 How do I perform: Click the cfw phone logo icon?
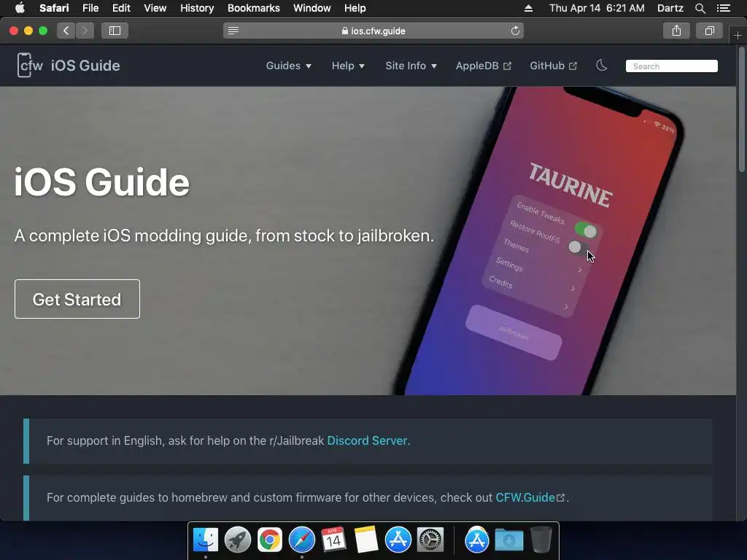pyautogui.click(x=30, y=65)
